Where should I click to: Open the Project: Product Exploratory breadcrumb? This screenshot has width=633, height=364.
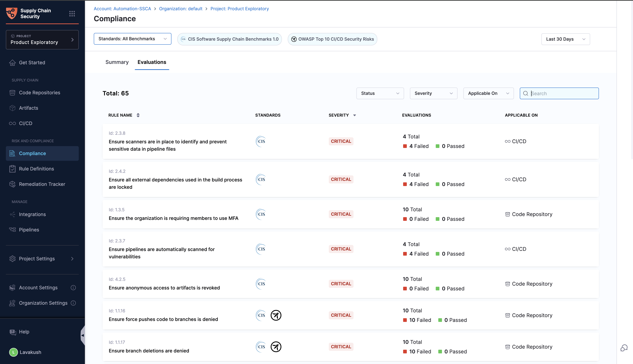click(240, 9)
